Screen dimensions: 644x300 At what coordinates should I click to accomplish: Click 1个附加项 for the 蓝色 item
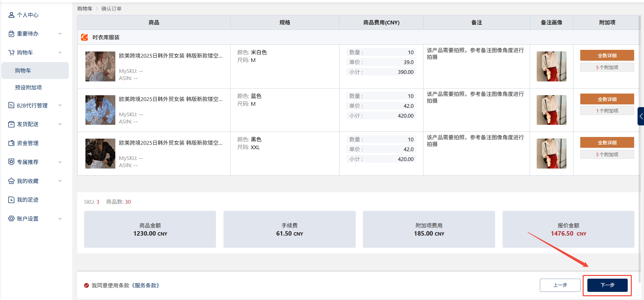click(x=607, y=111)
